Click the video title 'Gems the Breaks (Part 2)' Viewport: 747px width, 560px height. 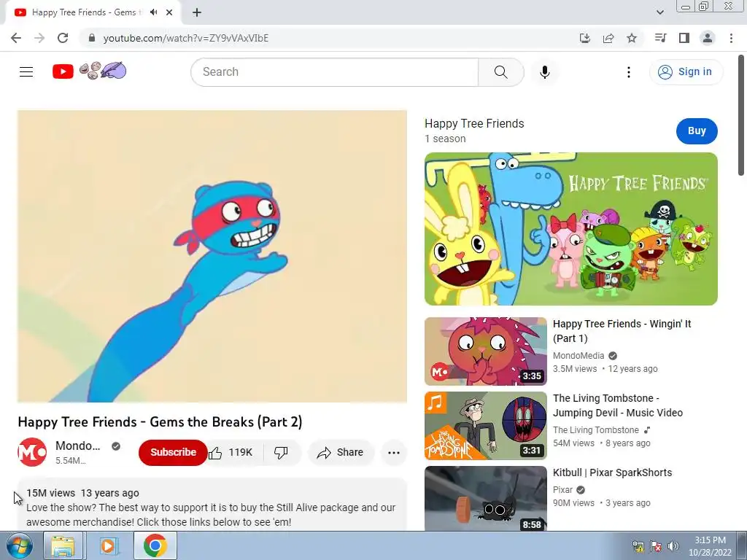click(160, 422)
